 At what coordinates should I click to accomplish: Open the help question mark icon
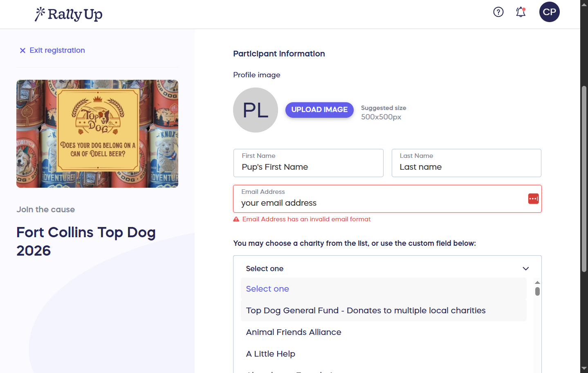(x=498, y=12)
